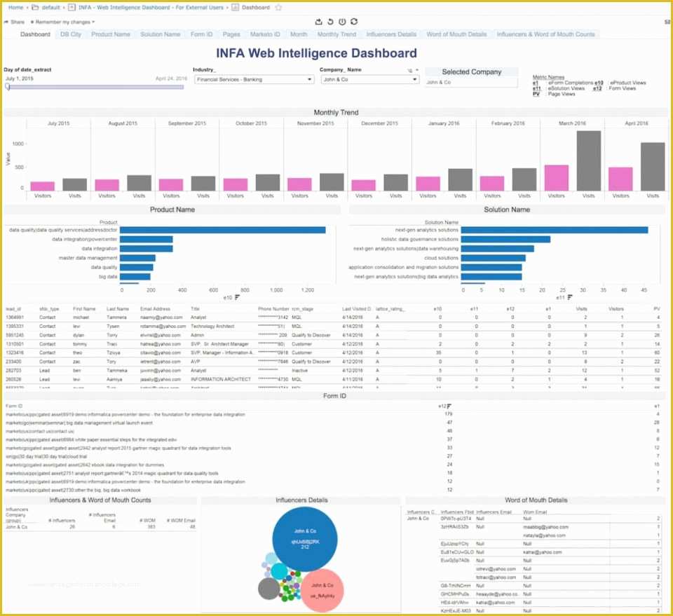The image size is (673, 616).
Task: Click the cloud solutions label in Solution chart
Action: pyautogui.click(x=441, y=258)
